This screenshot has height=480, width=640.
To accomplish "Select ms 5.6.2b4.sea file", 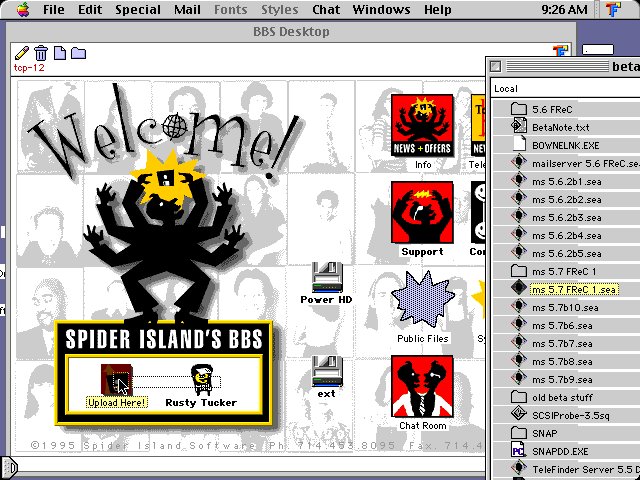I will pyautogui.click(x=566, y=236).
